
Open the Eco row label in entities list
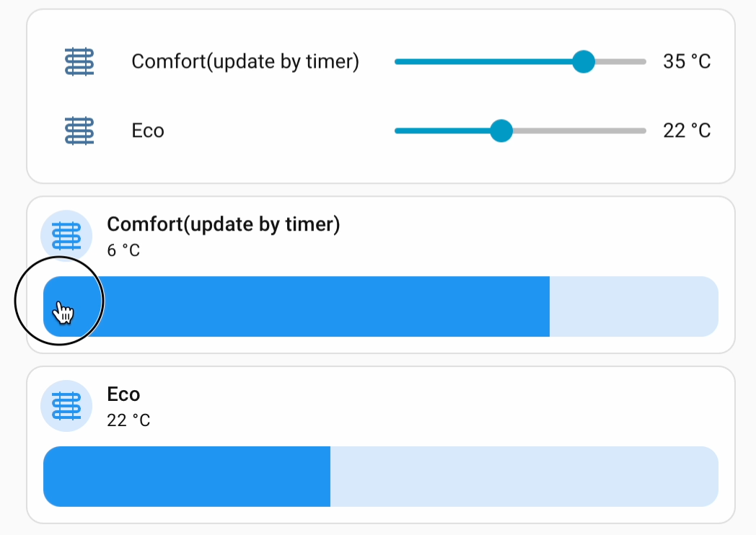(148, 131)
